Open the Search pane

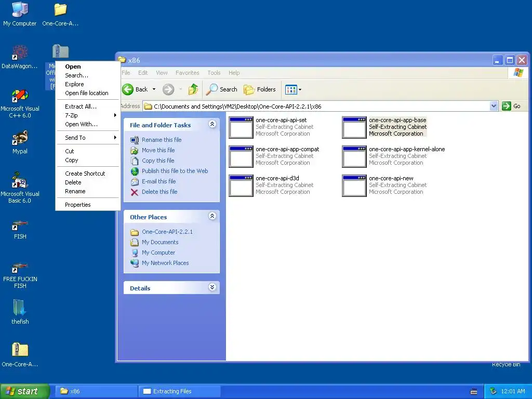point(222,89)
